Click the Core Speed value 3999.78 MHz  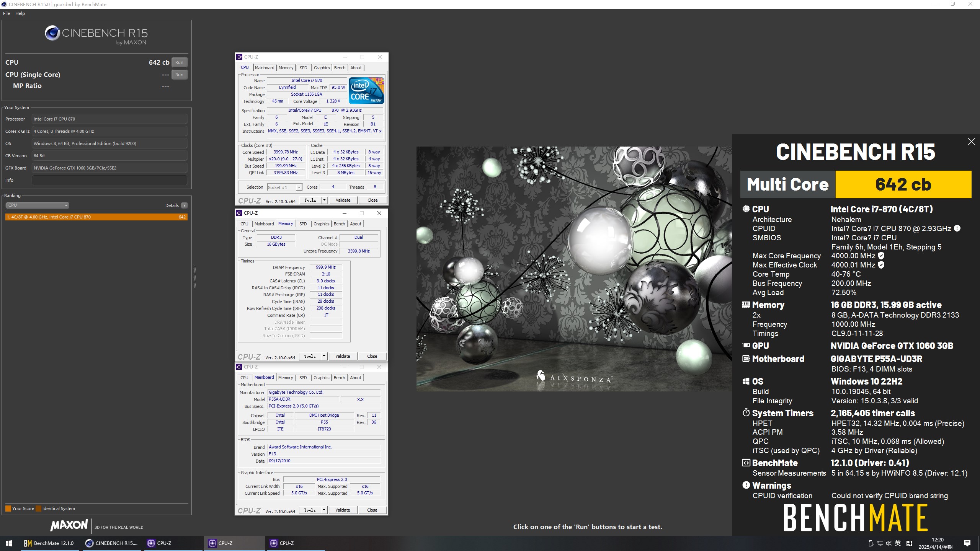(x=286, y=152)
